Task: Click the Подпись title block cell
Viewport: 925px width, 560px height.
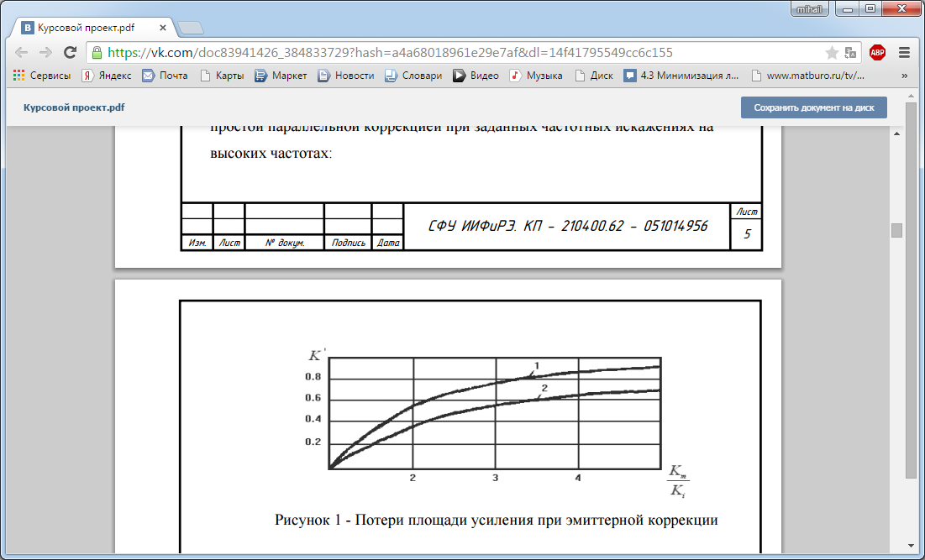Action: coord(348,243)
